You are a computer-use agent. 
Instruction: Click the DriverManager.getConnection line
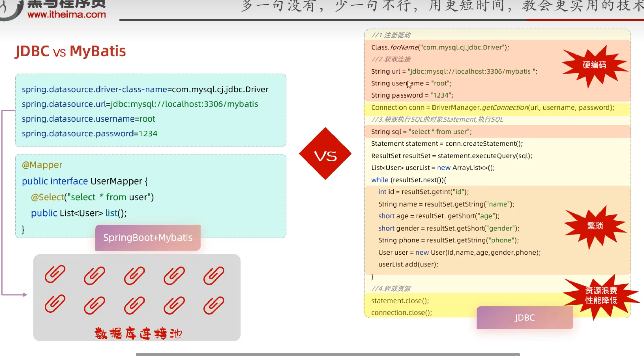(493, 107)
